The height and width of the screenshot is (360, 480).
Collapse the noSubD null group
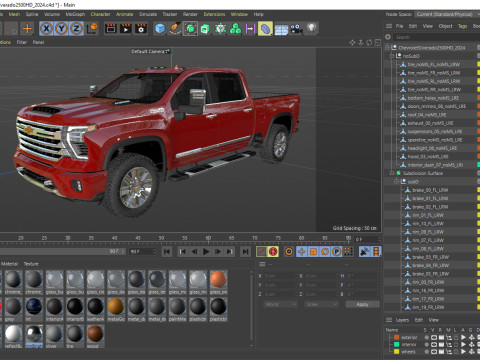(x=392, y=56)
